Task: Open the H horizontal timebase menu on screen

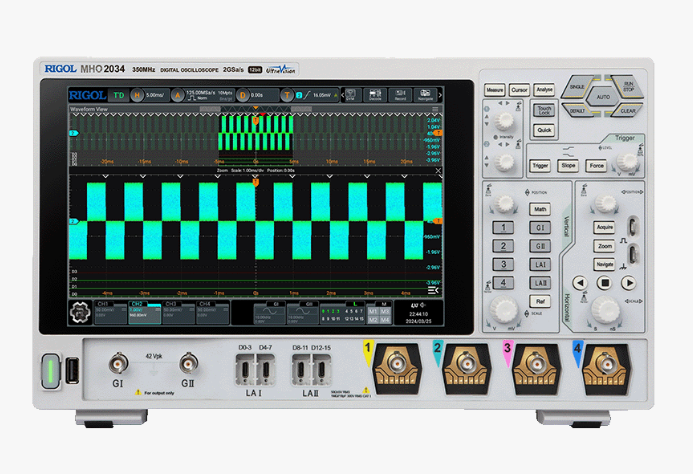Action: coord(138,96)
